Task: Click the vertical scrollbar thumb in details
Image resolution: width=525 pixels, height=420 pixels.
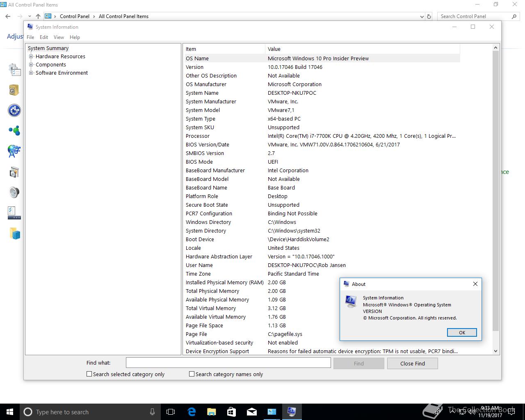Action: [x=495, y=191]
